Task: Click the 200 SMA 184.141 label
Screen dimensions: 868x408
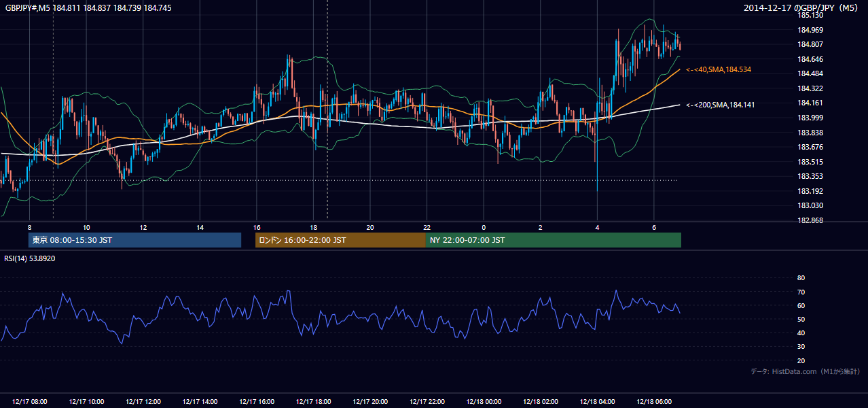Action: pos(721,105)
